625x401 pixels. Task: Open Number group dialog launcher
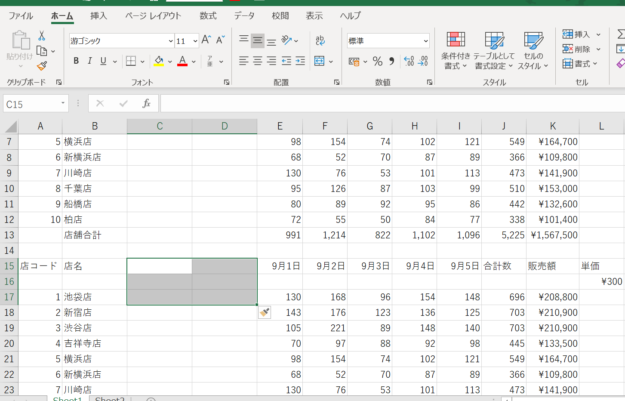tap(429, 82)
